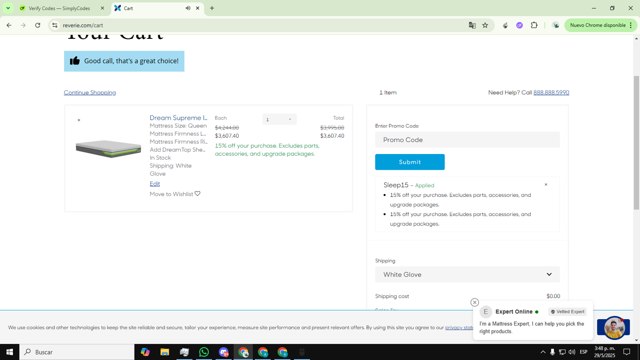640x360 pixels.
Task: Open WhatsApp from the taskbar
Action: point(204,352)
